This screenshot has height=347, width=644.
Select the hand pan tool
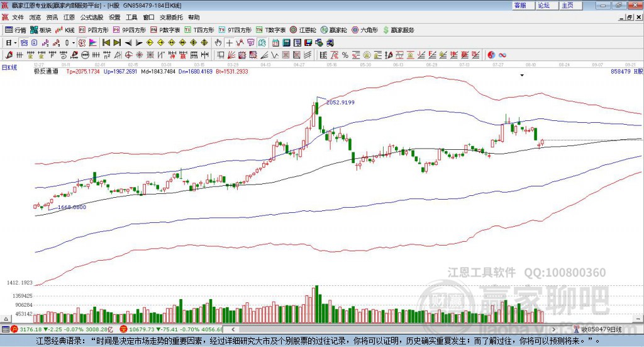(x=218, y=43)
